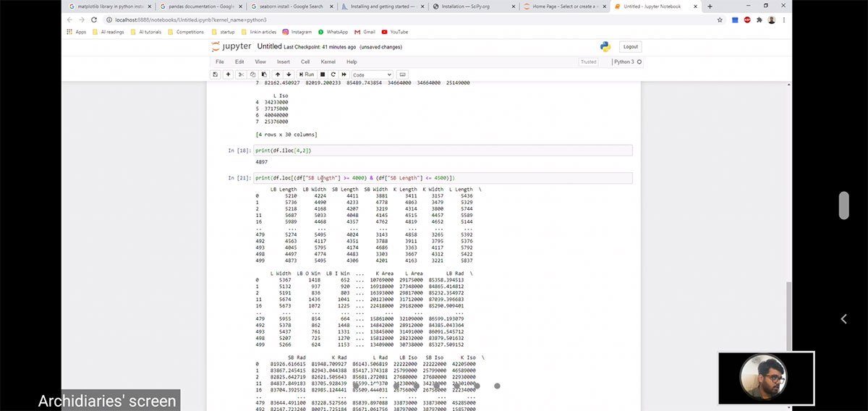Open the Cell menu

[x=305, y=62]
